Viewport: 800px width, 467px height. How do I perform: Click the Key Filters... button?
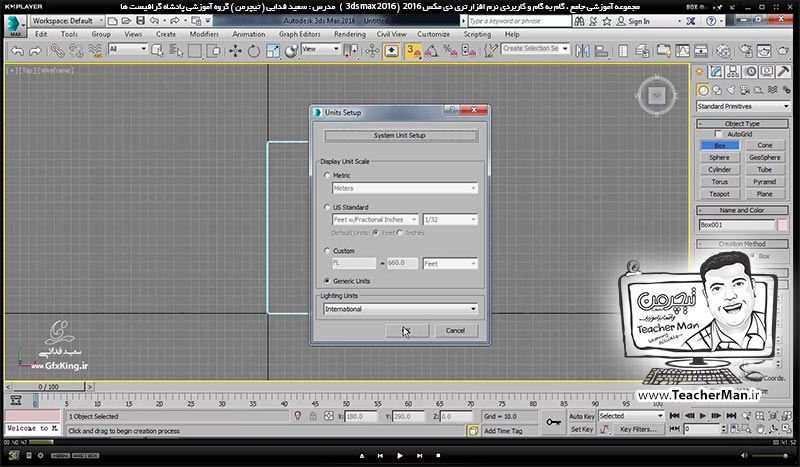[x=638, y=430]
